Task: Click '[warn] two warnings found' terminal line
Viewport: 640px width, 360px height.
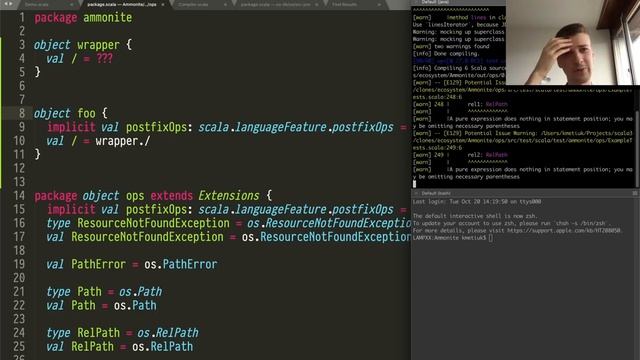Action: 451,46
